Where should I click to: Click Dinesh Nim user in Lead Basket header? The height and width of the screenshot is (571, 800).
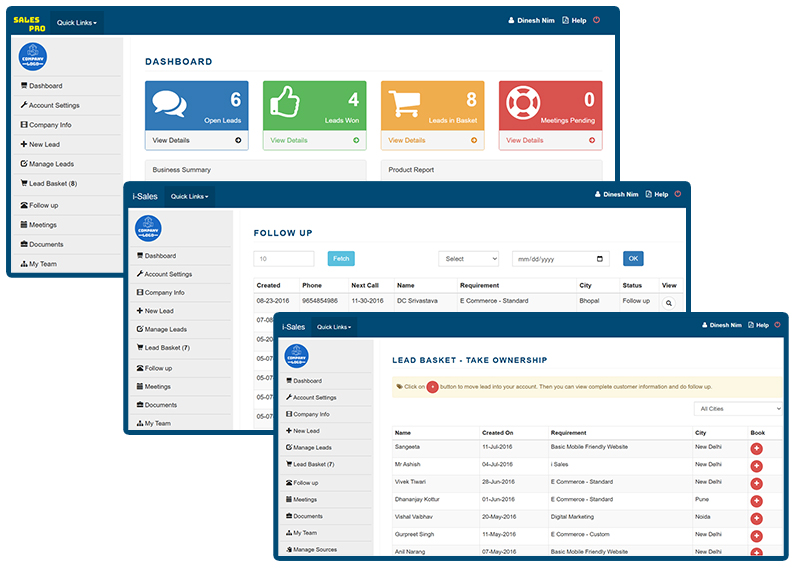click(x=721, y=325)
